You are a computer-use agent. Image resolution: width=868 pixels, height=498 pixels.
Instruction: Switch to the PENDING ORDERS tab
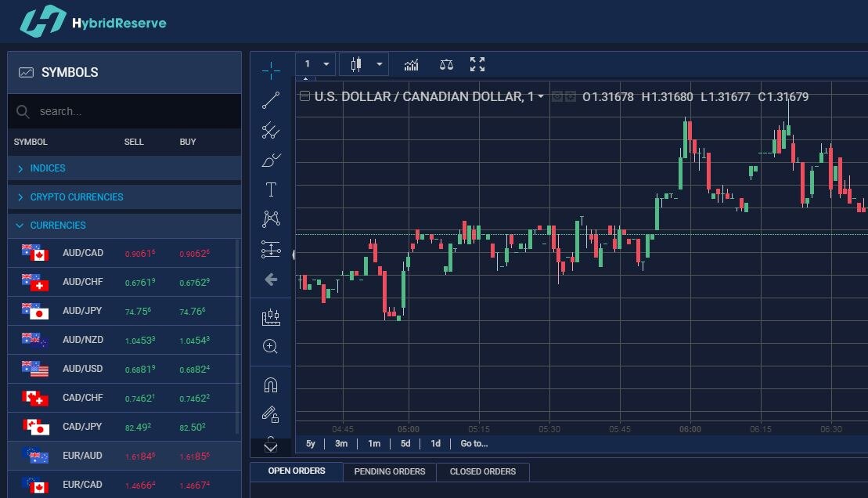click(x=389, y=471)
